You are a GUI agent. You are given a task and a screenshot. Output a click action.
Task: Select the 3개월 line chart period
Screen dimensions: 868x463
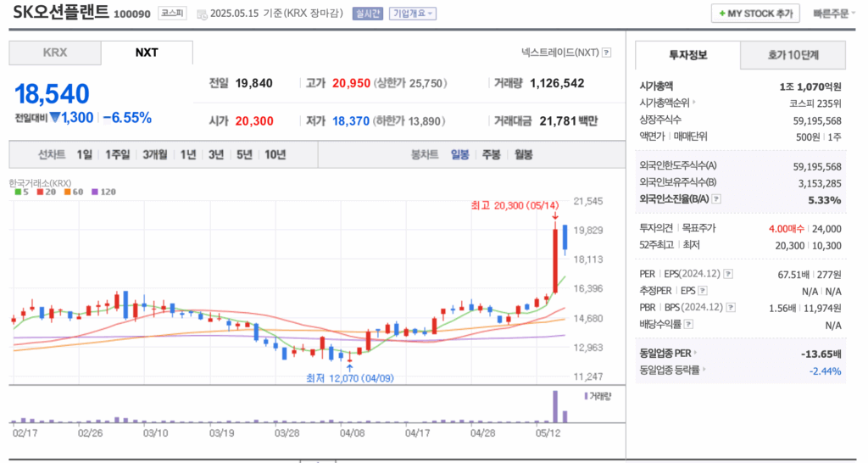pyautogui.click(x=155, y=154)
